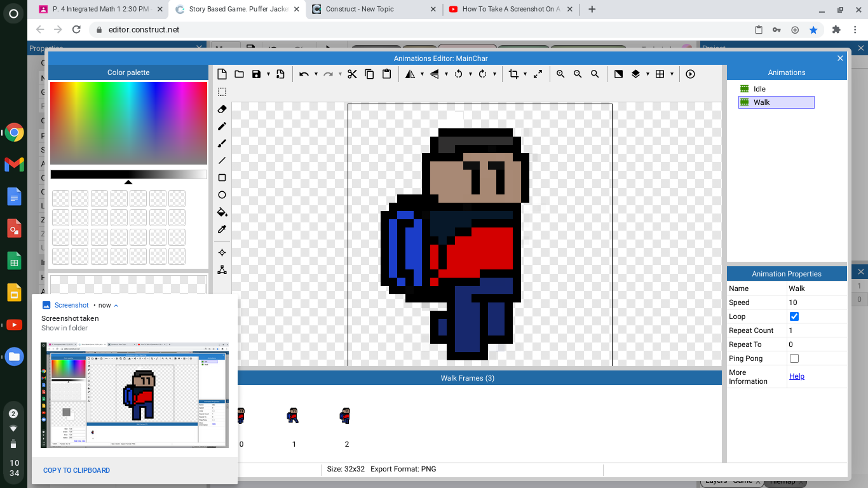868x488 pixels.
Task: Select the Rectangle shape tool
Action: coord(222,178)
